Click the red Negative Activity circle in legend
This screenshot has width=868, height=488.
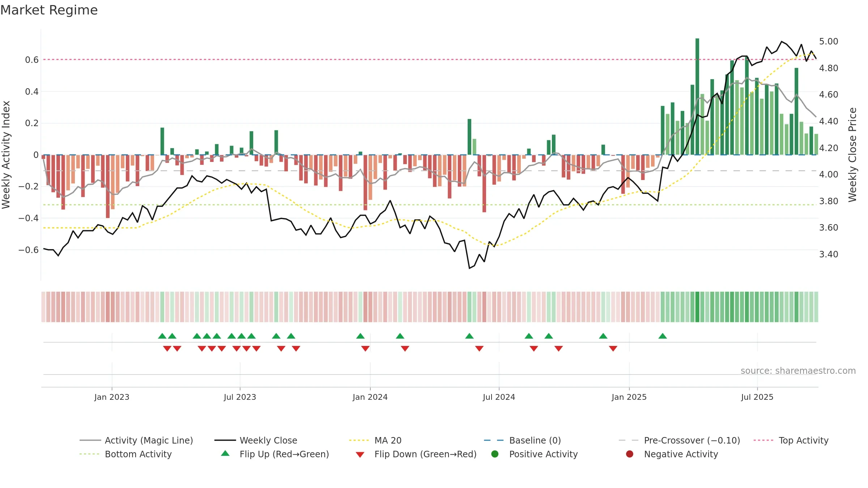630,454
